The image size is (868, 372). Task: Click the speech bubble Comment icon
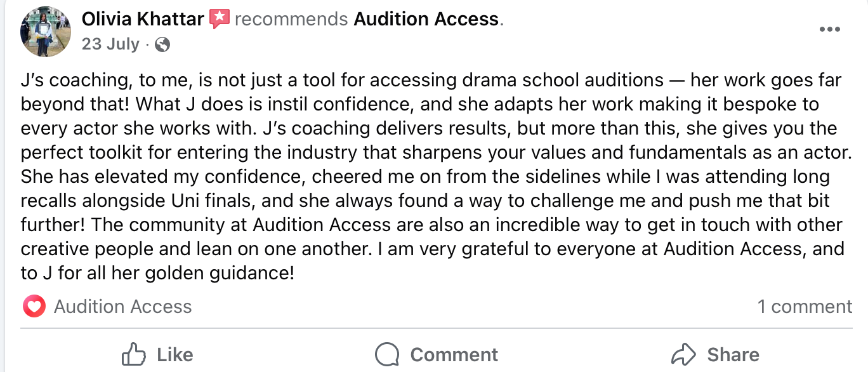(x=387, y=354)
